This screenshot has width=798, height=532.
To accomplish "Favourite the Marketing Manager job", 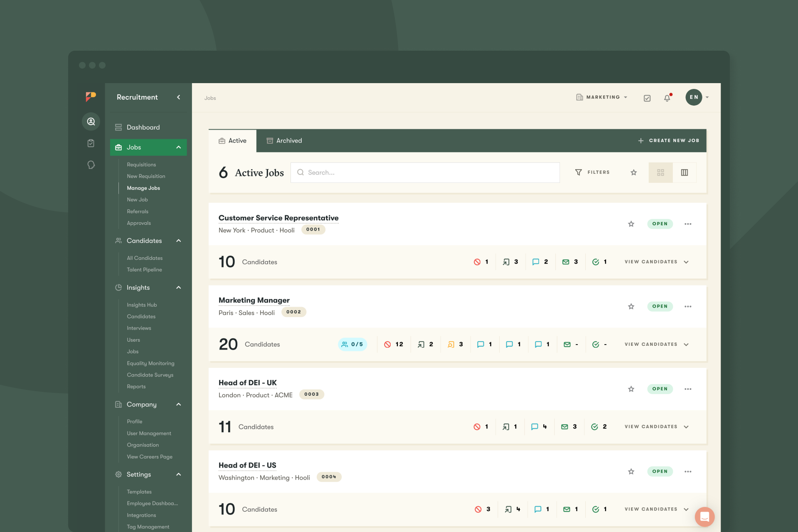I will click(x=631, y=306).
